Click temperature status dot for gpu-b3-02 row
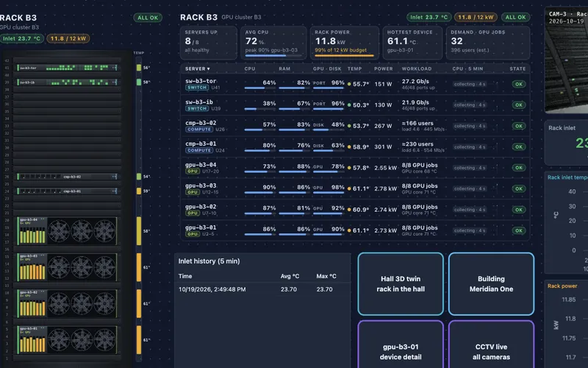 pos(349,210)
